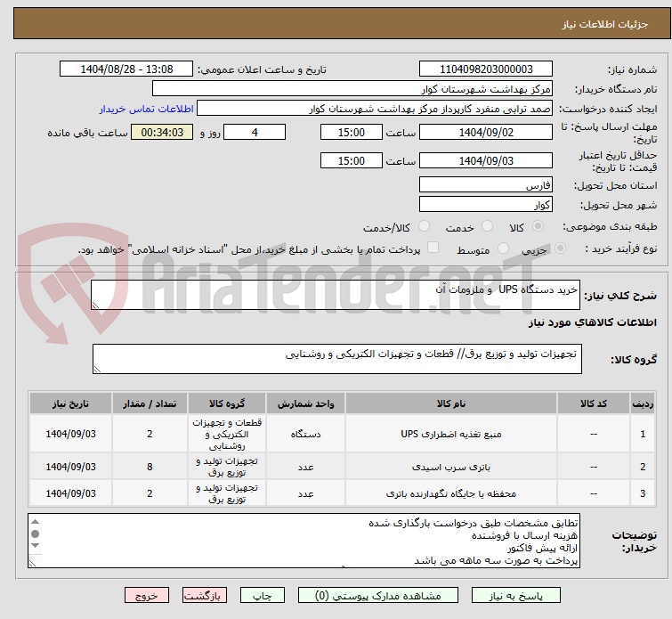The image size is (672, 619).
Task: Click delivery province field 'فارس'
Action: 486,185
